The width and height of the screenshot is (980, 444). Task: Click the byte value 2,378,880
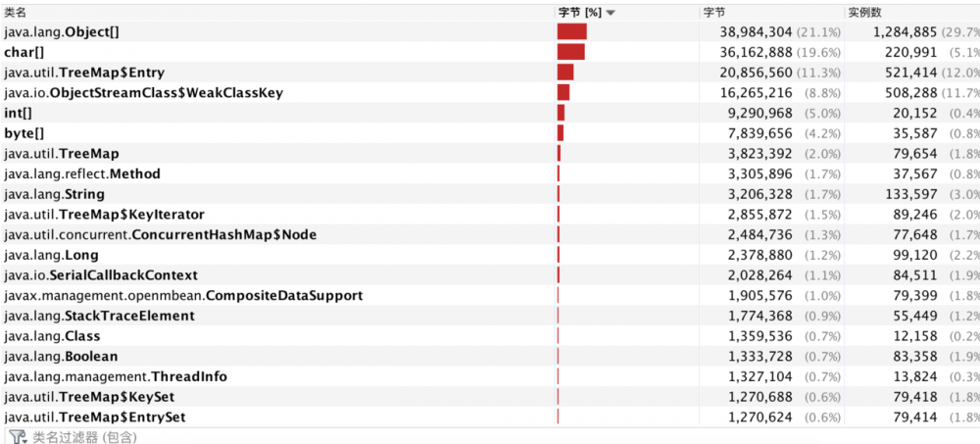pyautogui.click(x=760, y=255)
